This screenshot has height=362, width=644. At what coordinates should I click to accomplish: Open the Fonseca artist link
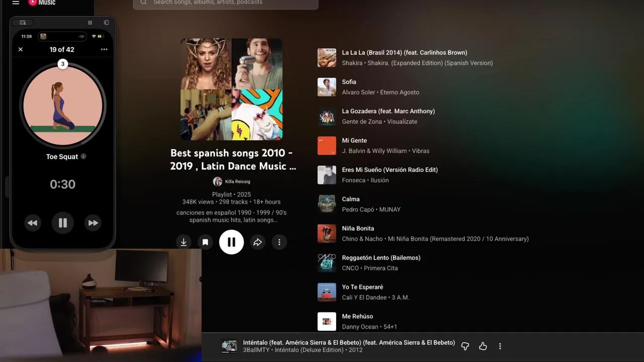click(x=354, y=180)
